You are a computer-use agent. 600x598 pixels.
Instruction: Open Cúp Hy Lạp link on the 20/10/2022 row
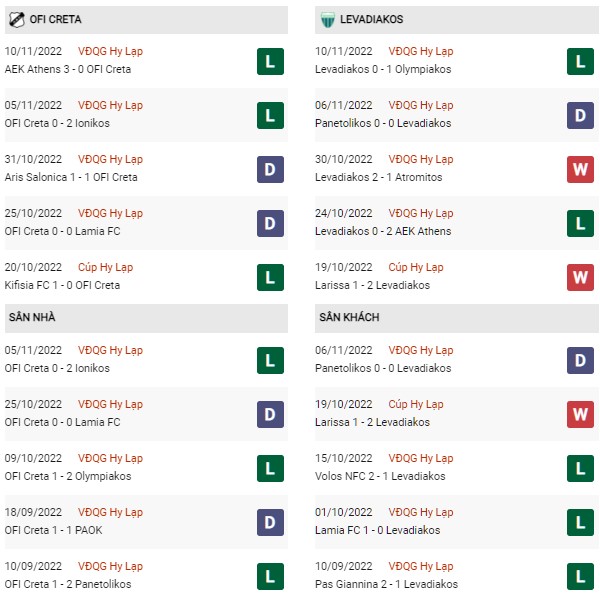tap(105, 267)
